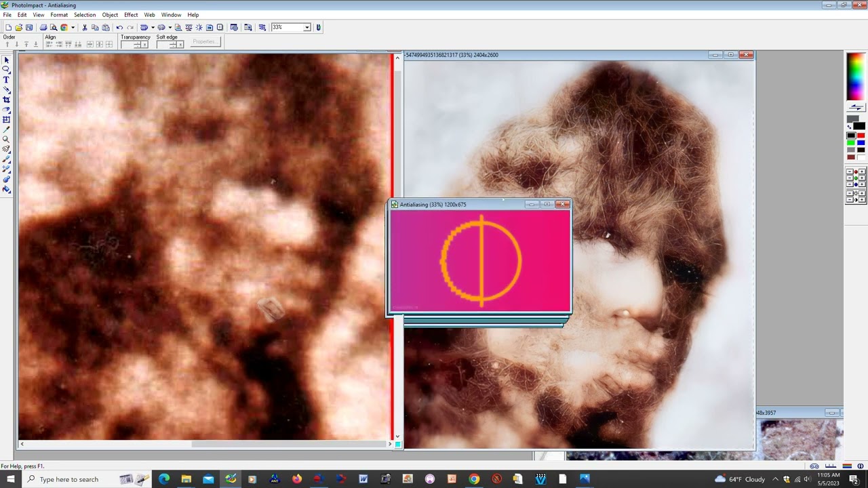Open Microsoft Edge from taskbar
The width and height of the screenshot is (868, 488).
[163, 479]
